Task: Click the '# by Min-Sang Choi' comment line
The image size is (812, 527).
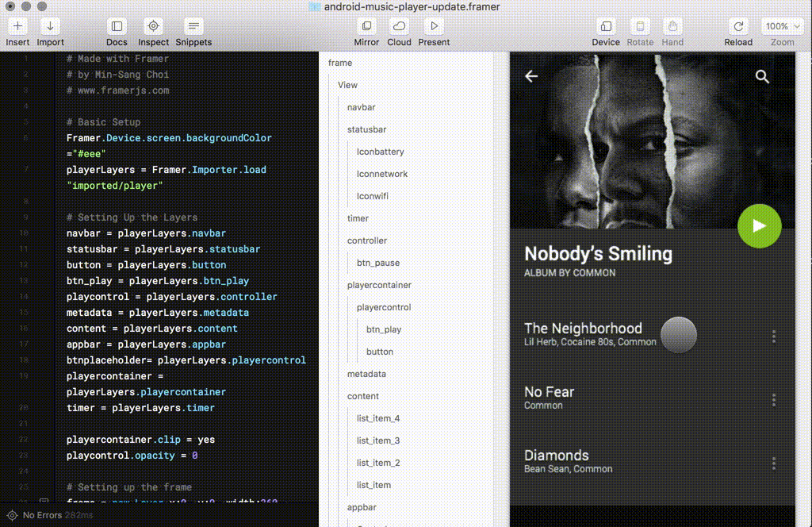Action: [x=117, y=75]
